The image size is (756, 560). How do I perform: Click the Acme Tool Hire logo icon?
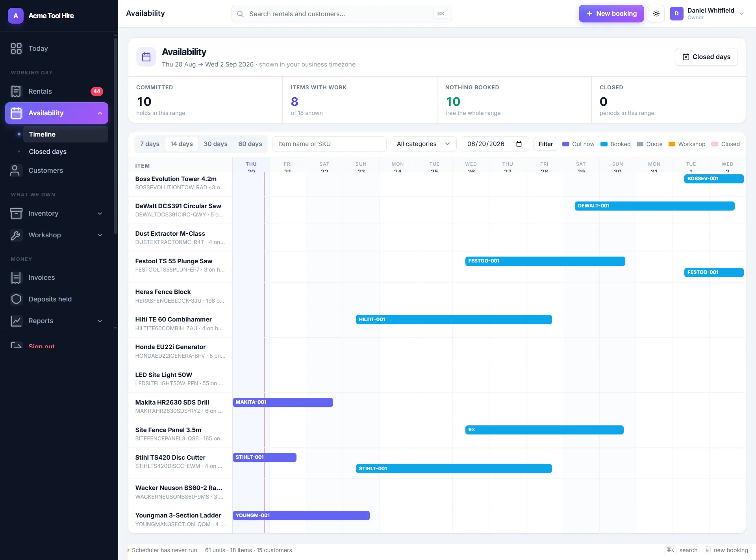[x=16, y=16]
